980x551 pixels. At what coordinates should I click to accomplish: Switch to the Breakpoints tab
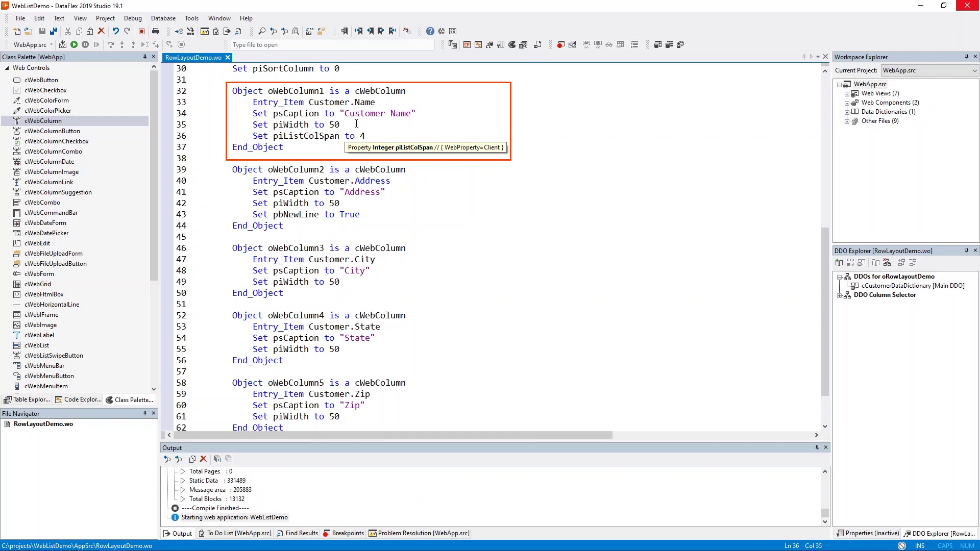344,533
